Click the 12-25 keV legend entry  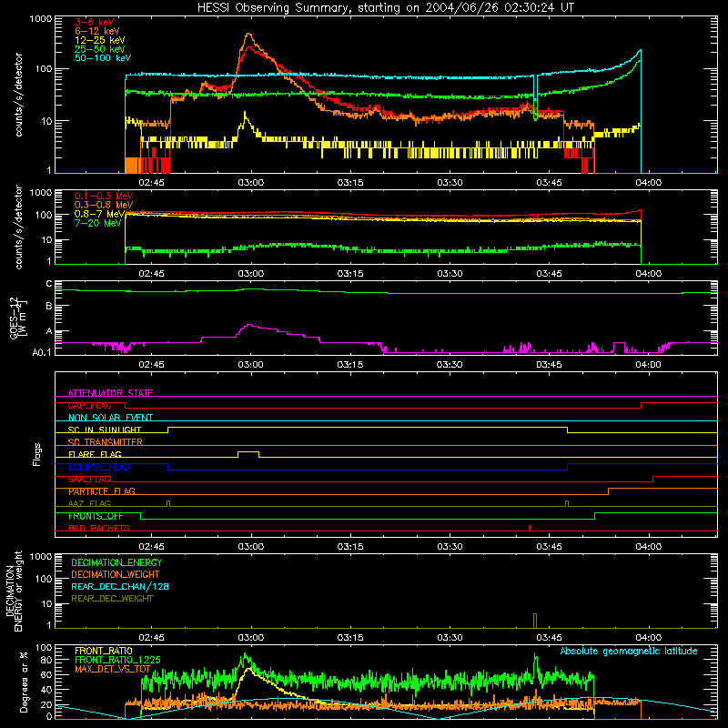pos(100,40)
